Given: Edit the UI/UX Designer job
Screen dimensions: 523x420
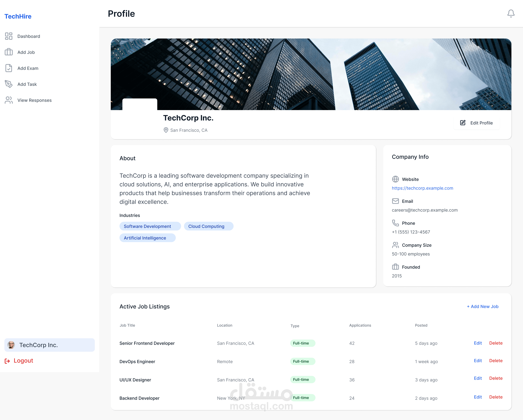Looking at the screenshot, I should click(478, 378).
